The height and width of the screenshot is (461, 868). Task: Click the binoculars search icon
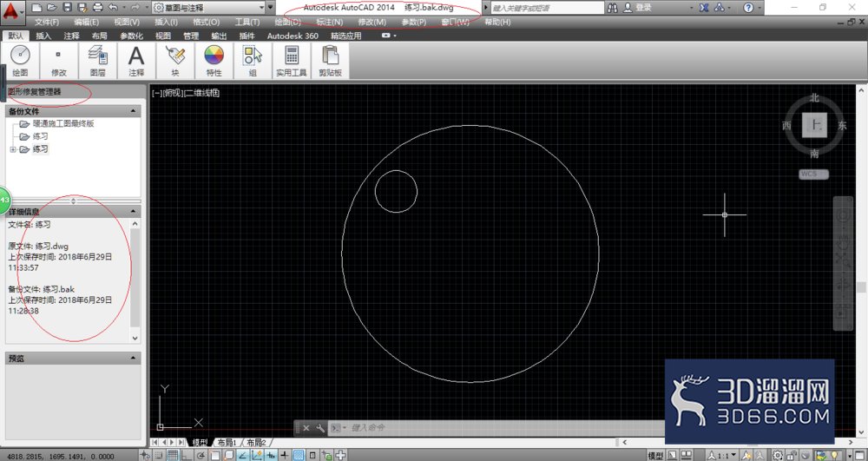[612, 8]
